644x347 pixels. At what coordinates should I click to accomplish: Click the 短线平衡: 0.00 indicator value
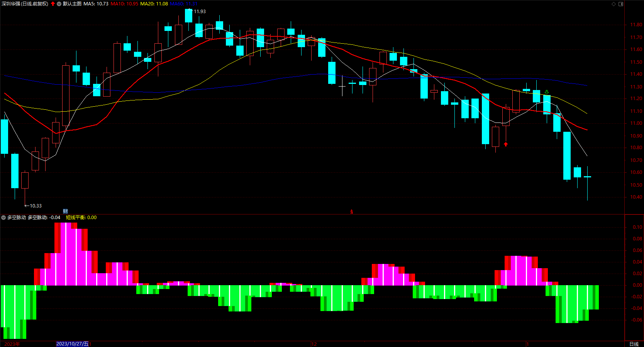[81, 218]
